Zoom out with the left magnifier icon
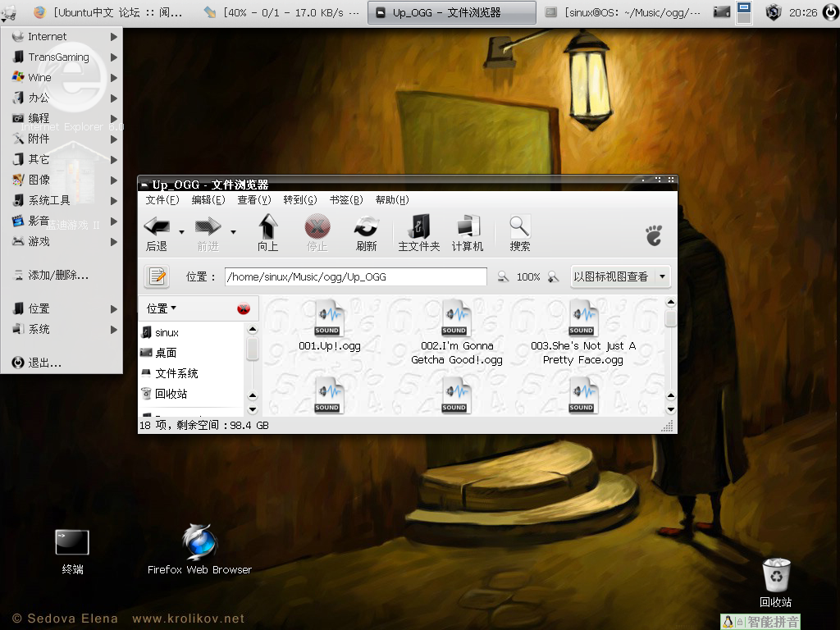 [x=503, y=276]
